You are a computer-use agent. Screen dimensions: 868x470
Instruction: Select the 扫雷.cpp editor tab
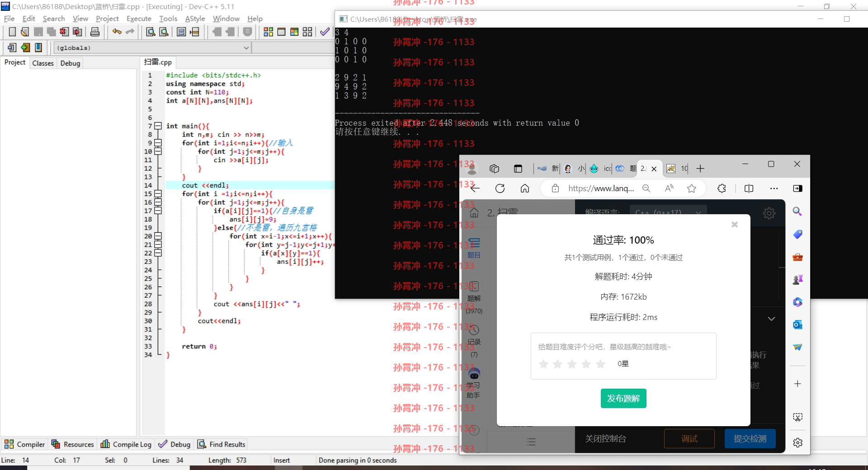158,62
